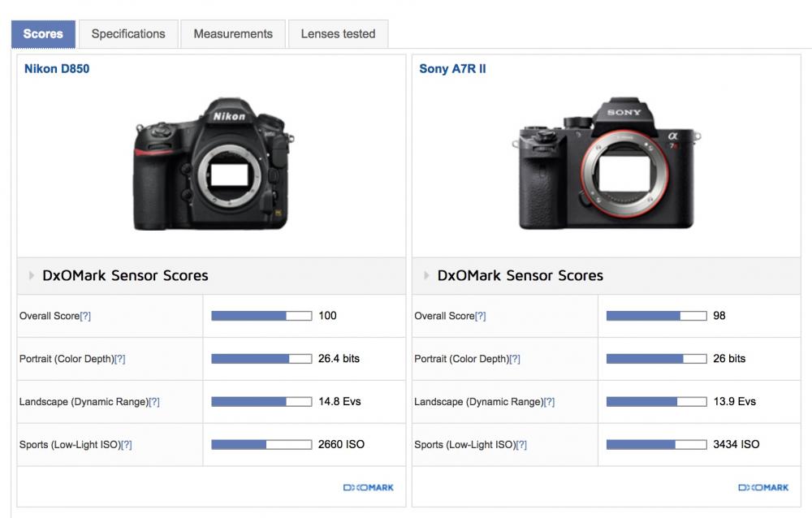Select the 13.9 Evs value

(734, 401)
